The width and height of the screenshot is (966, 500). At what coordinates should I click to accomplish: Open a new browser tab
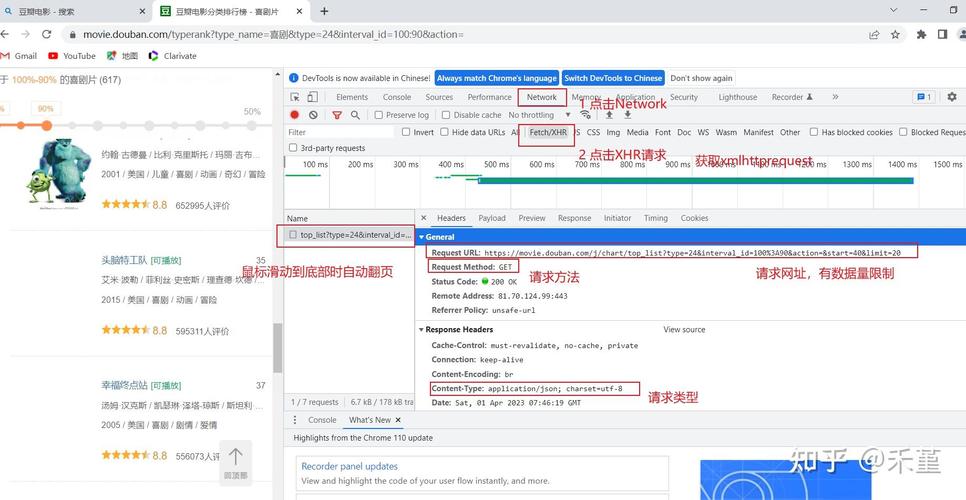point(324,11)
